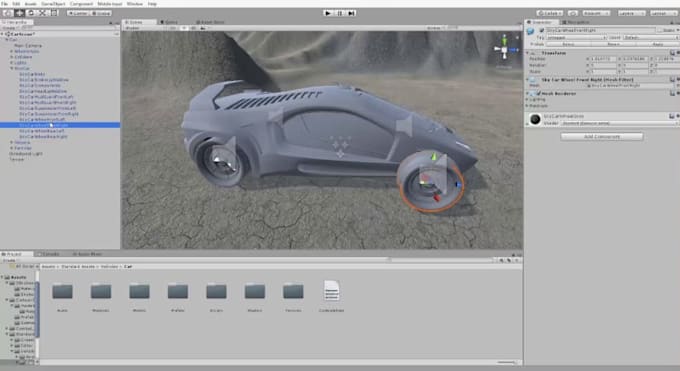Open the GameObject menu
Viewport: 680px width, 371px height.
click(53, 3)
